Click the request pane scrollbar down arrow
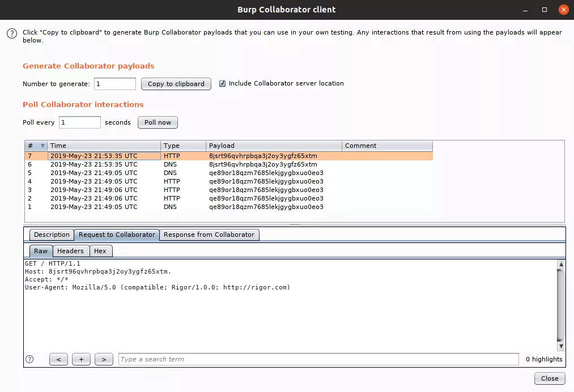Screen dimensions: 574x392 (561, 346)
